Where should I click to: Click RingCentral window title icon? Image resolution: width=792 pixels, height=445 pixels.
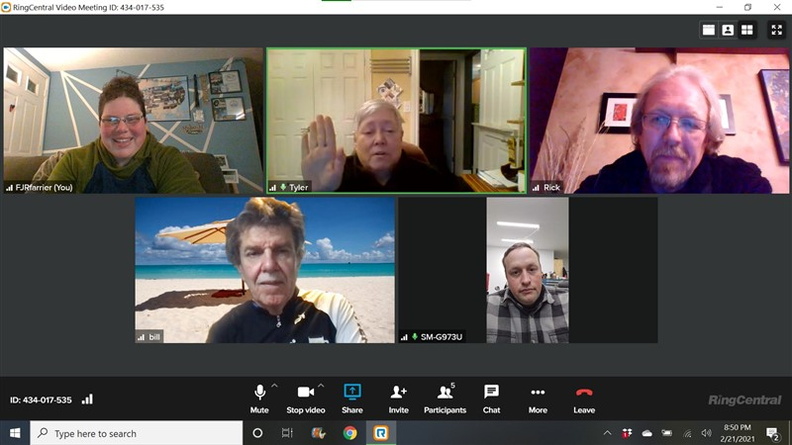point(6,7)
